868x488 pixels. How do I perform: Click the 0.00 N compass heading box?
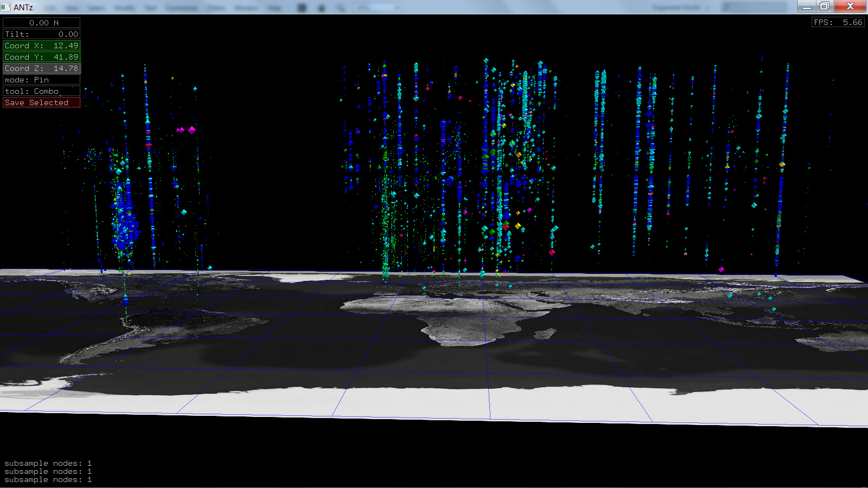point(41,23)
